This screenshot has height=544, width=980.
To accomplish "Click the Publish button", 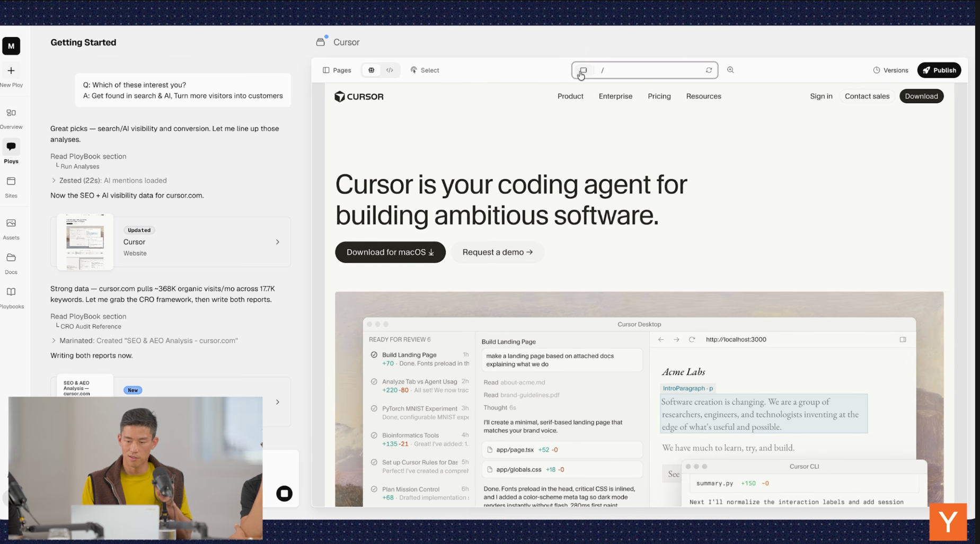I will coord(939,70).
